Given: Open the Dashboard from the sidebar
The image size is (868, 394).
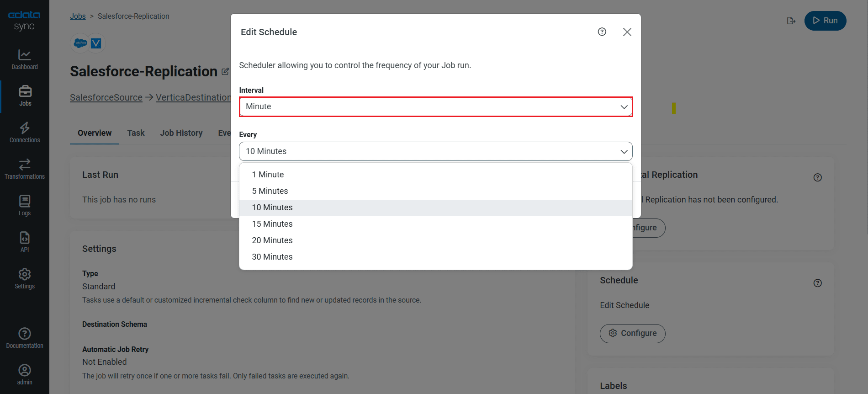Looking at the screenshot, I should (25, 59).
